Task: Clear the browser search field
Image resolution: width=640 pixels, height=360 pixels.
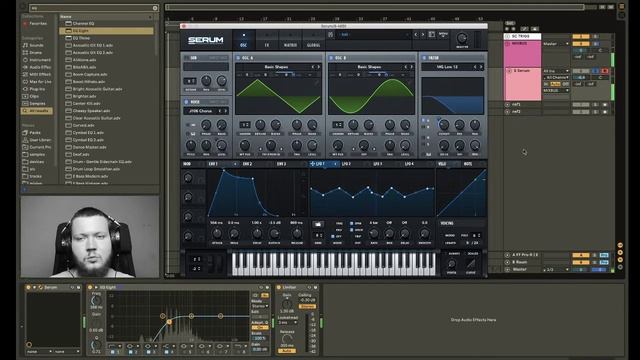Action: pos(155,8)
